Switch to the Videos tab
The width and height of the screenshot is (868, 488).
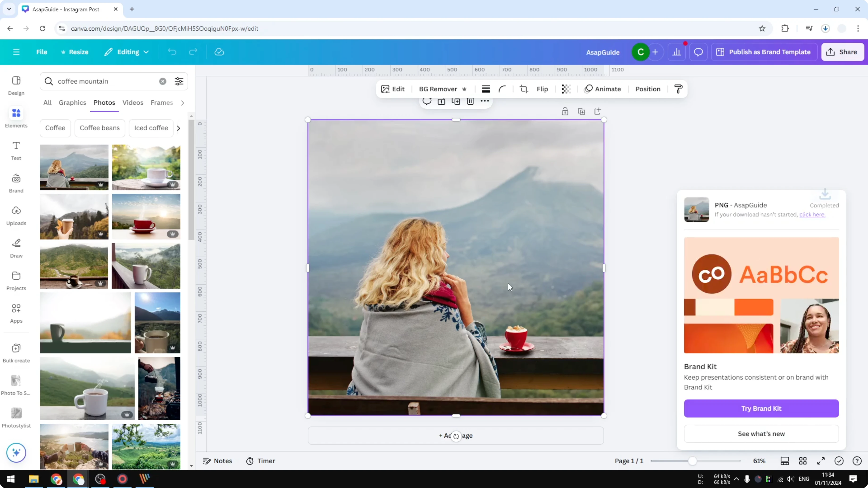(132, 103)
